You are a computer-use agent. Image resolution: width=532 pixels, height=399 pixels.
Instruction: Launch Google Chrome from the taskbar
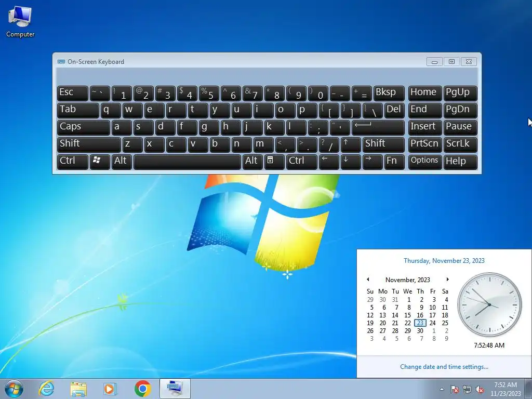pyautogui.click(x=142, y=389)
